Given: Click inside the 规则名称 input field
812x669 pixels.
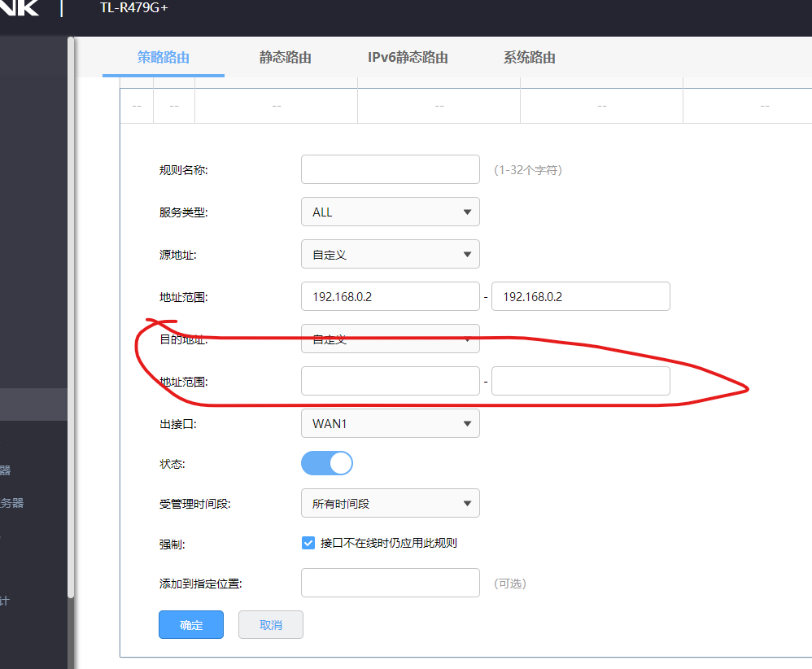Looking at the screenshot, I should [x=390, y=169].
